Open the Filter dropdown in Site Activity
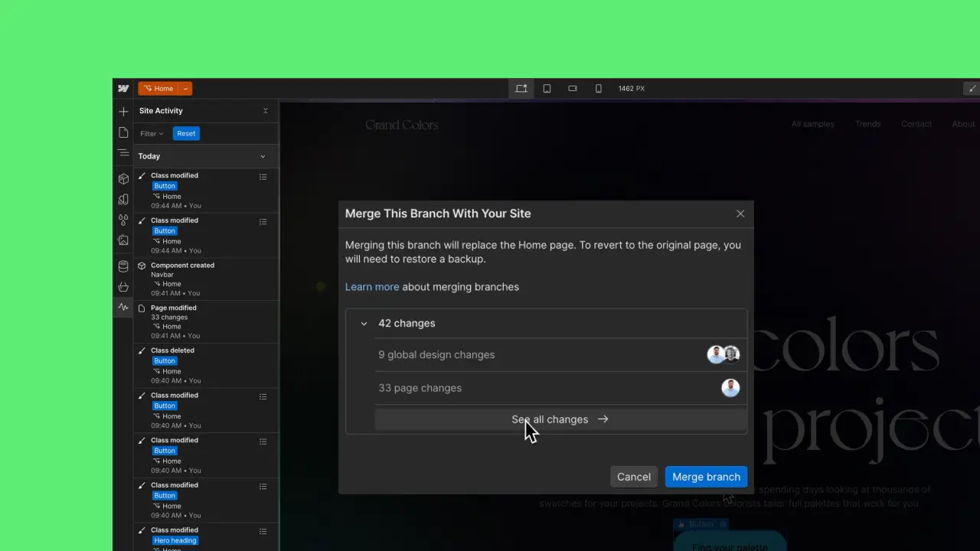 pos(151,133)
